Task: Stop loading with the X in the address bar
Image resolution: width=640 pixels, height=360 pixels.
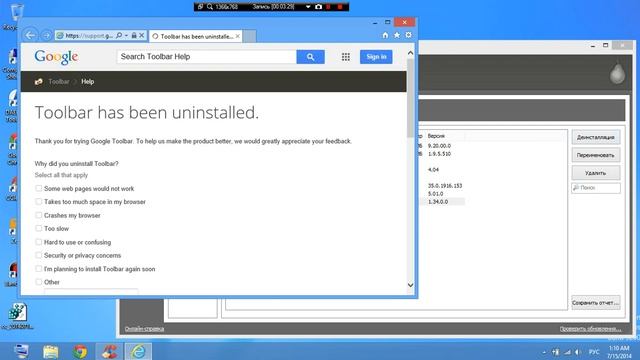Action: 142,36
